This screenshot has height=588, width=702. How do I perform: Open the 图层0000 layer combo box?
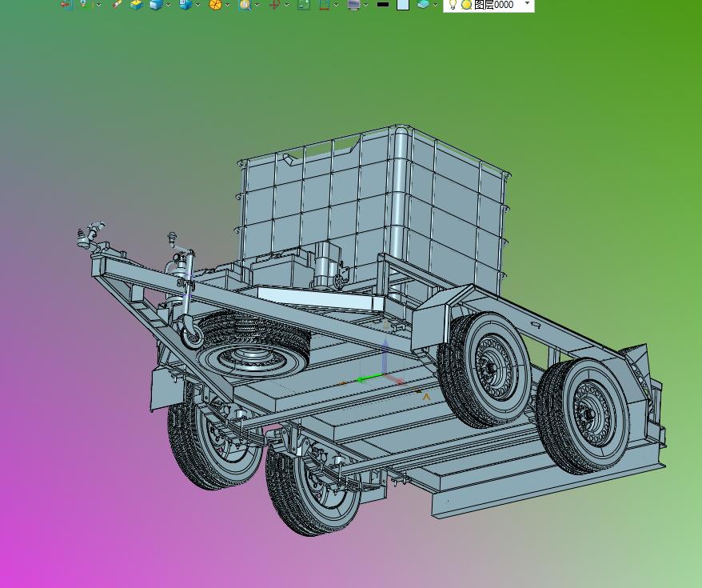[489, 5]
